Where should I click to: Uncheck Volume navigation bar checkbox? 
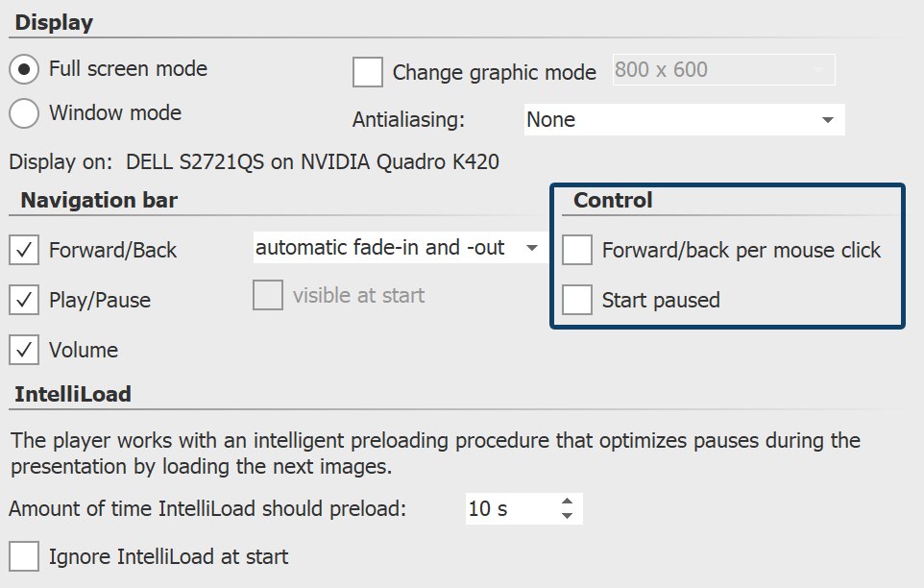click(x=24, y=351)
